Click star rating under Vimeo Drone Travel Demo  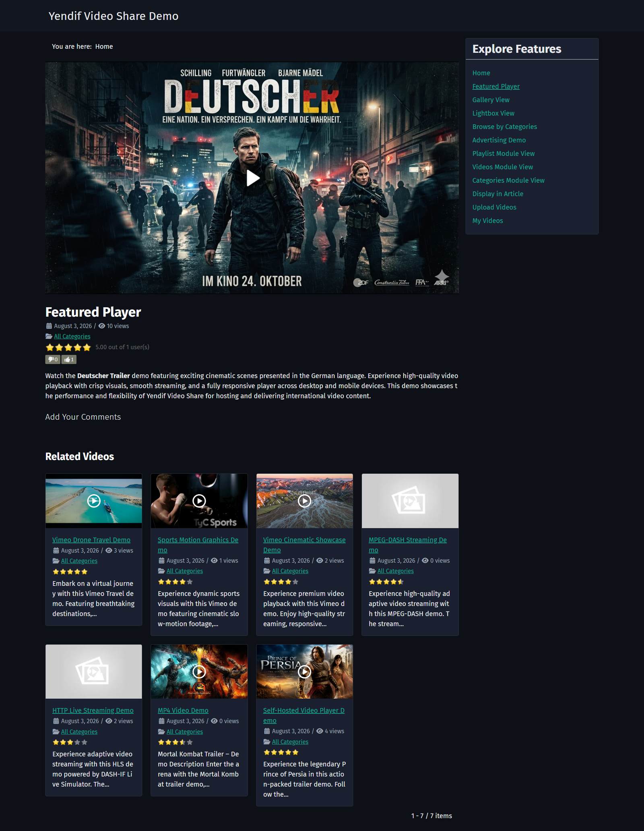(x=70, y=572)
